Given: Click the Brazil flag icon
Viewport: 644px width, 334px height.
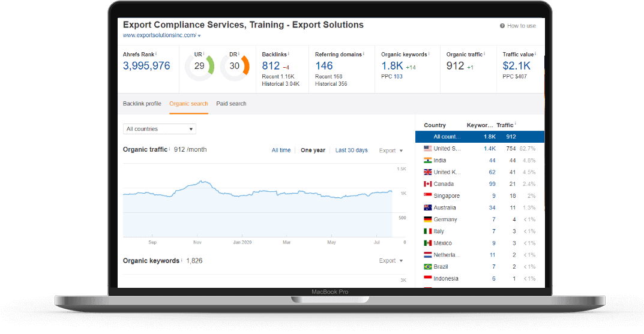Looking at the screenshot, I should point(427,267).
